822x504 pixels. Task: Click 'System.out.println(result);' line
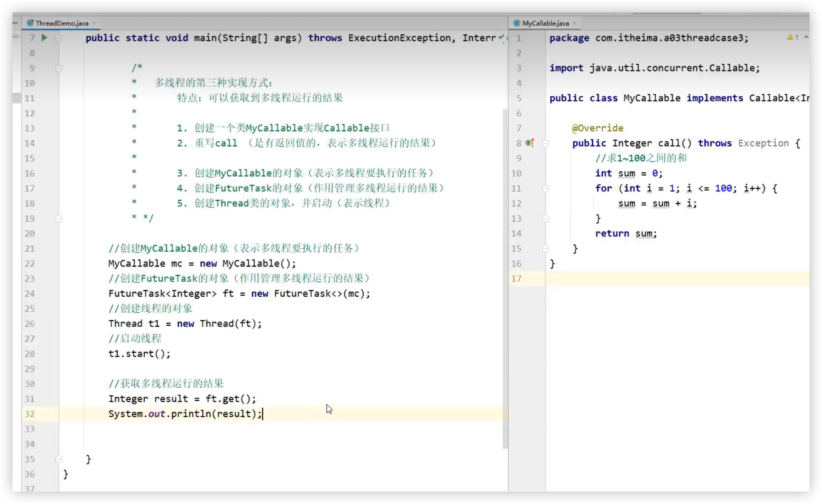pyautogui.click(x=185, y=414)
